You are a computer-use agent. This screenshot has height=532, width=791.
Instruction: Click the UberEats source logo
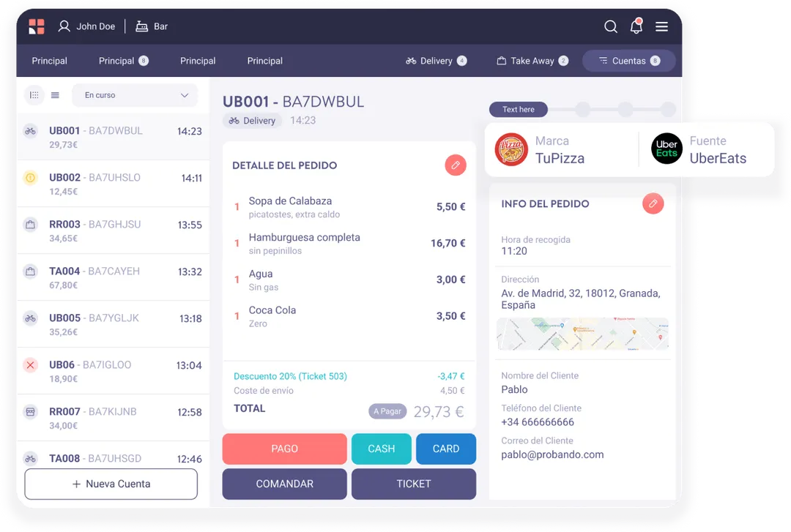coord(666,149)
